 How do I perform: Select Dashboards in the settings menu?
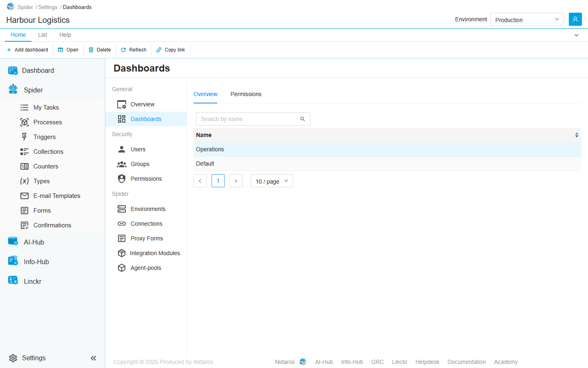pos(146,119)
